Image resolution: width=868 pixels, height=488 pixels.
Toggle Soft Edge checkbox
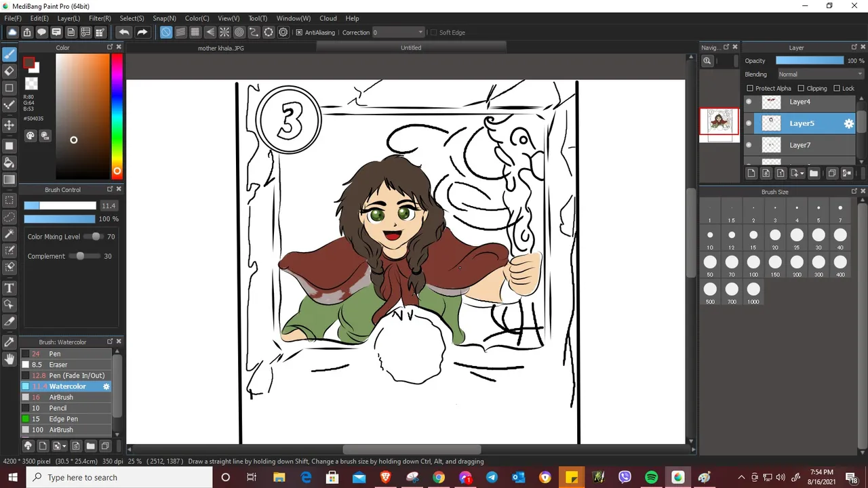point(433,33)
